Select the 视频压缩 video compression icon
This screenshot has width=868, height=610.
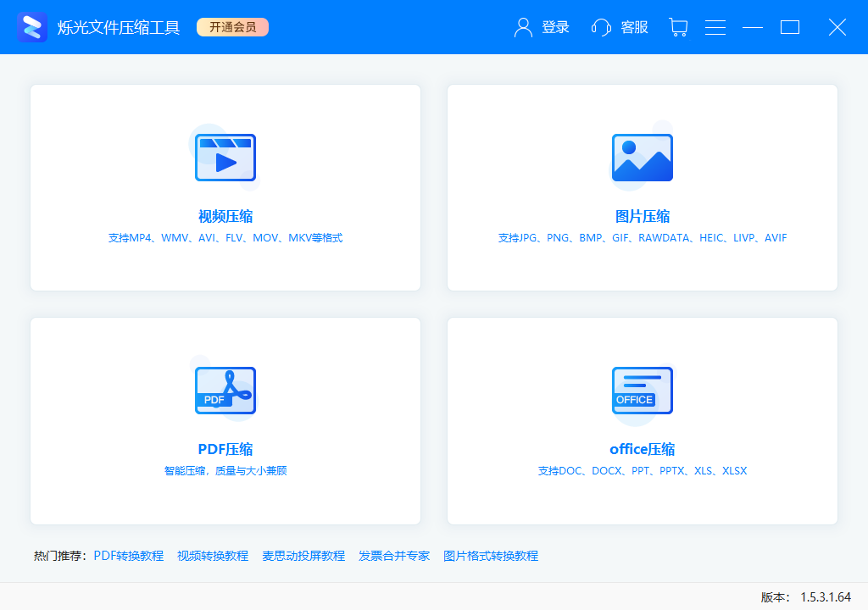point(225,157)
